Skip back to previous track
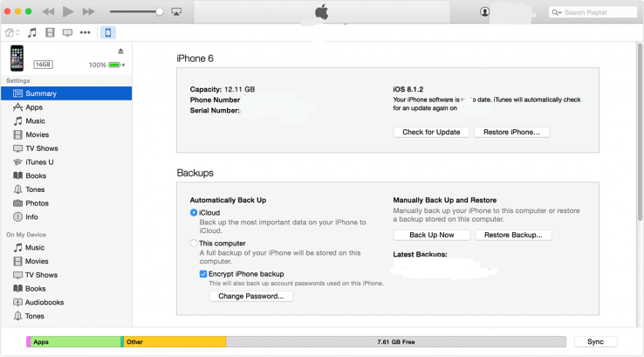 point(49,11)
